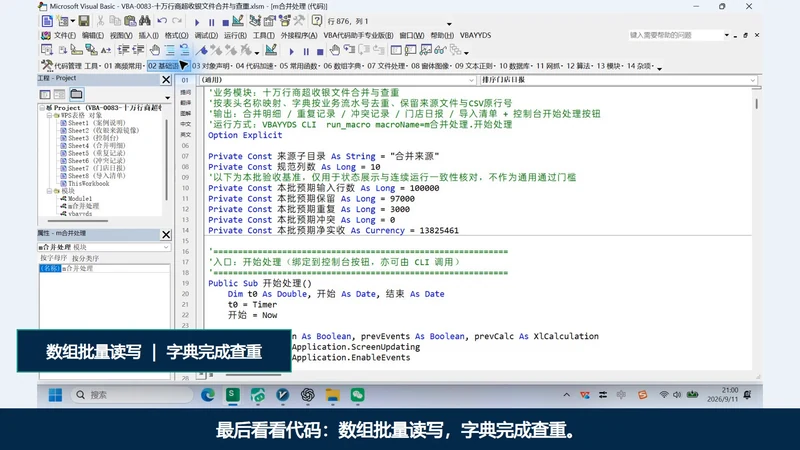
Task: Open Find with the binoculars icon
Action: [145, 21]
